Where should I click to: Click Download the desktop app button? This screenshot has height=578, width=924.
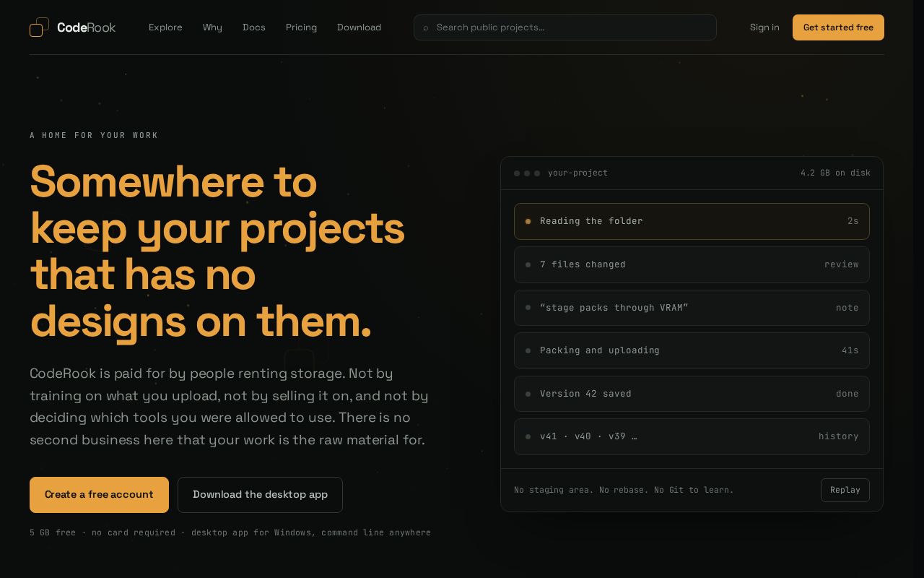click(260, 495)
